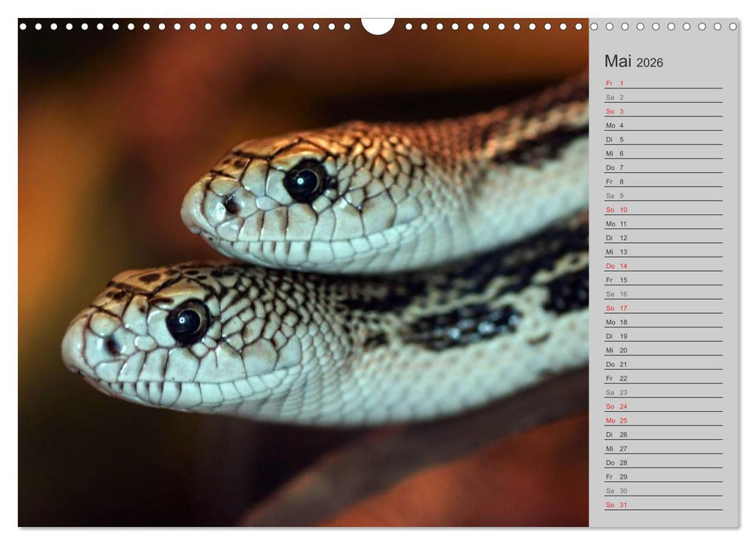Click the lower snake's eye
The image size is (756, 545).
[x=188, y=321]
